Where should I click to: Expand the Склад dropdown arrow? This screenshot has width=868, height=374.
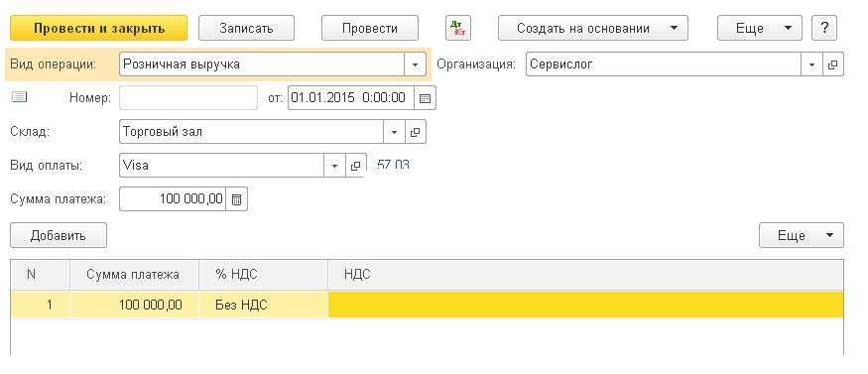tap(394, 132)
